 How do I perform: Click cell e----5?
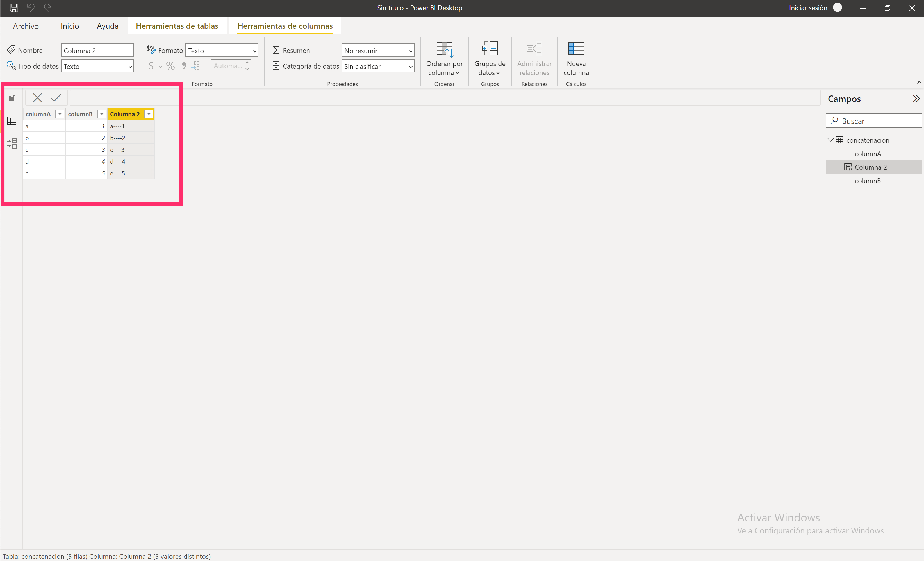pos(131,173)
